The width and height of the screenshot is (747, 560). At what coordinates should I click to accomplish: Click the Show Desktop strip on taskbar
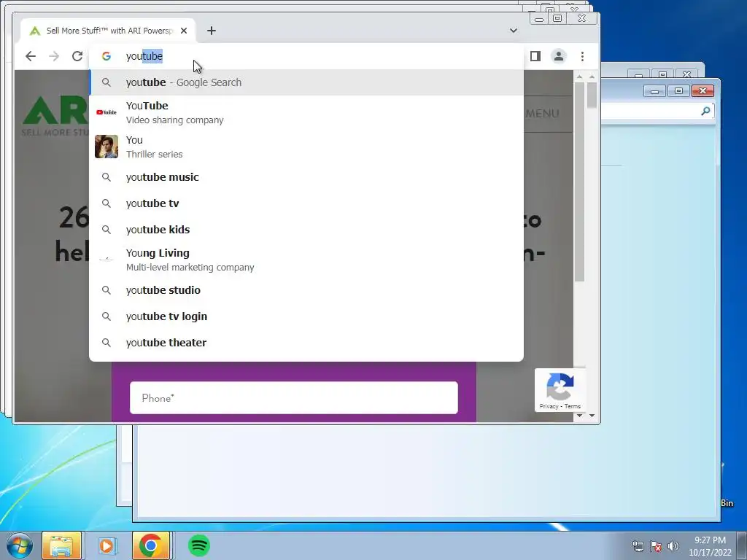pyautogui.click(x=742, y=546)
